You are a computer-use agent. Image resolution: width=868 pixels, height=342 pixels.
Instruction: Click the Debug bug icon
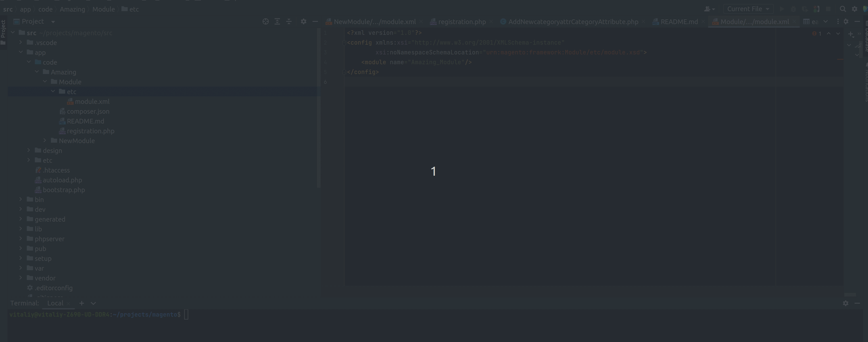793,9
